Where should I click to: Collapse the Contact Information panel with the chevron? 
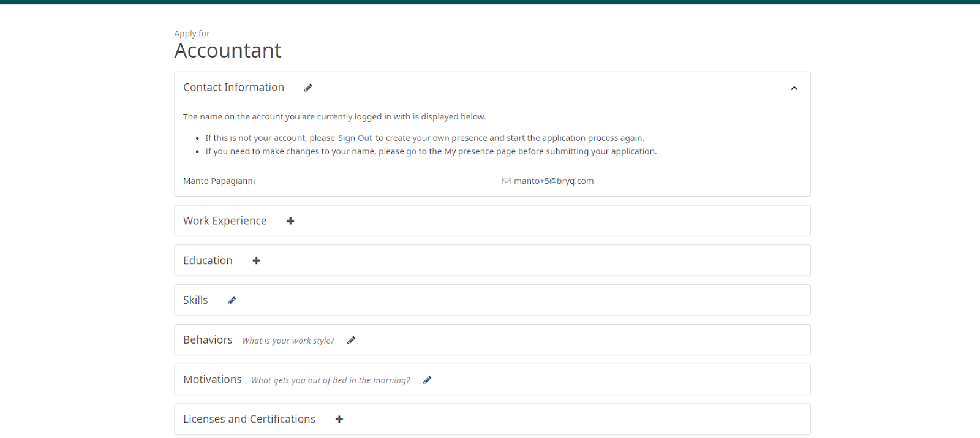(x=794, y=88)
